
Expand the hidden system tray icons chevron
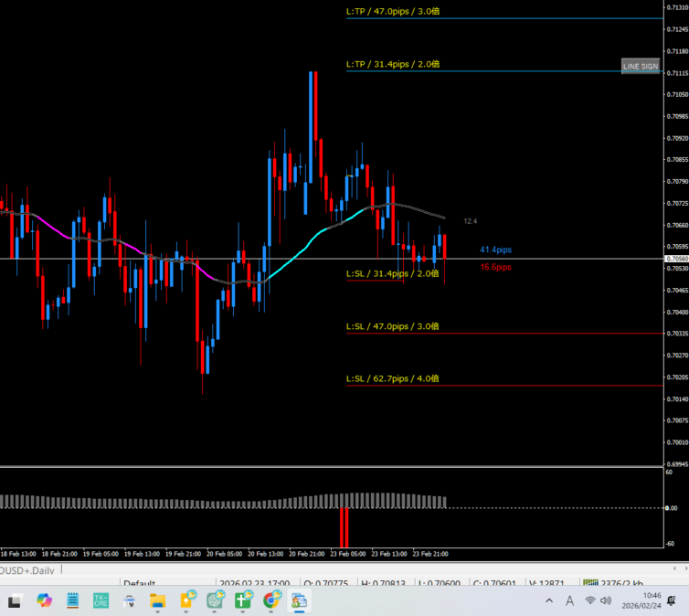click(549, 600)
